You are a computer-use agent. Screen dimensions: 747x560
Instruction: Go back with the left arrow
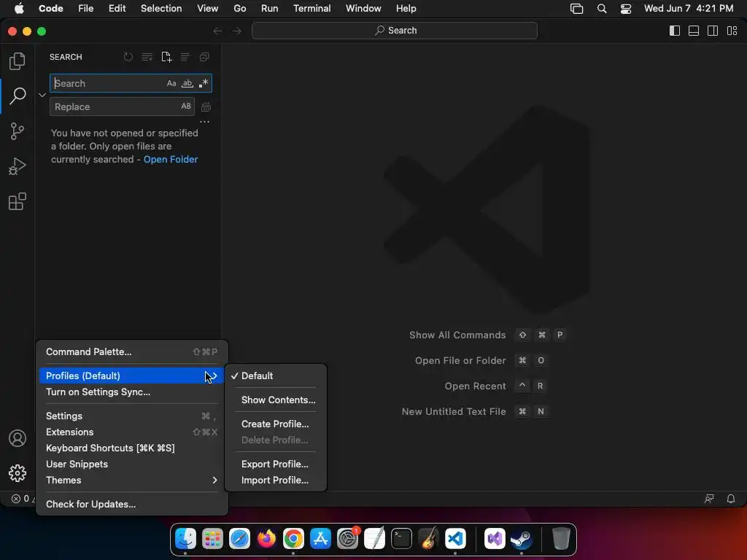217,31
